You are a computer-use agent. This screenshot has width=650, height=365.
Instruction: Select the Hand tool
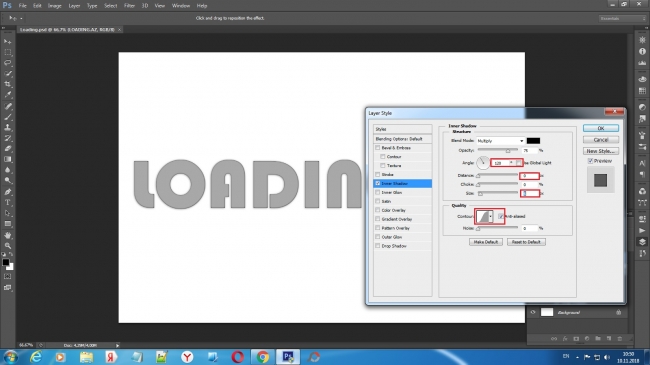coord(7,235)
